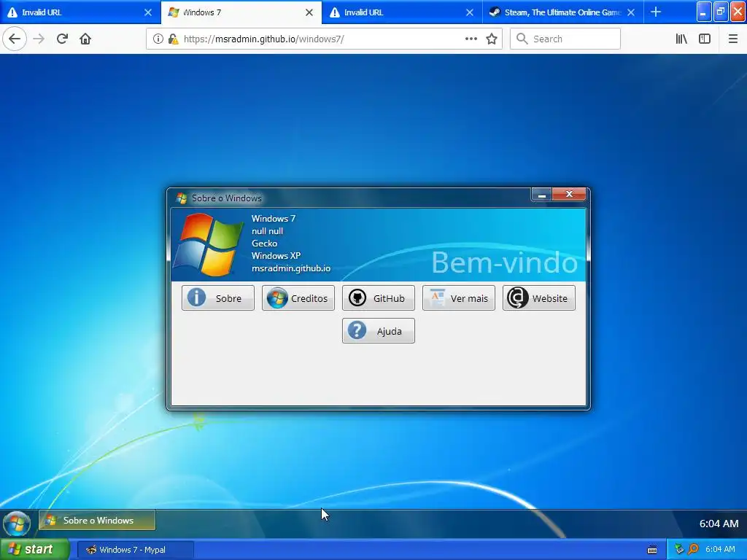Click the Sobre button in dialog
Image resolution: width=747 pixels, height=560 pixels.
[x=217, y=298]
